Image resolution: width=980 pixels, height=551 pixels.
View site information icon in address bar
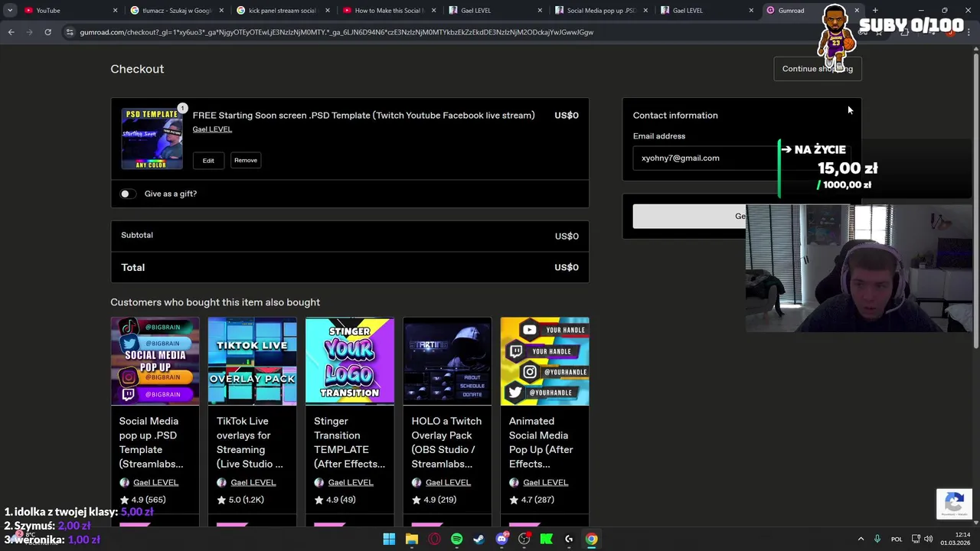(70, 32)
